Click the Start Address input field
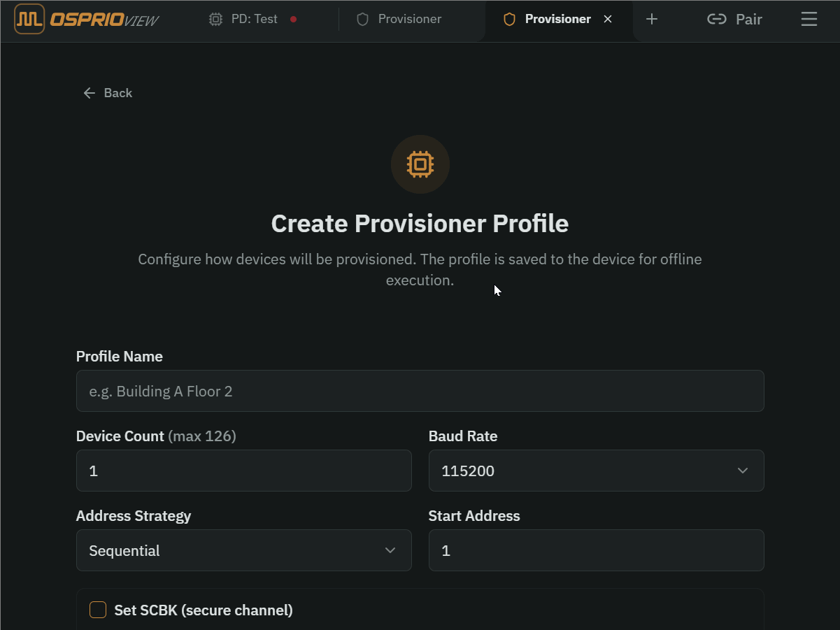The height and width of the screenshot is (630, 840). coord(596,550)
